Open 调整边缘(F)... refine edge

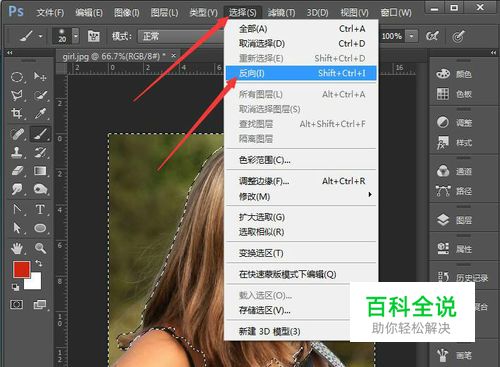301,181
